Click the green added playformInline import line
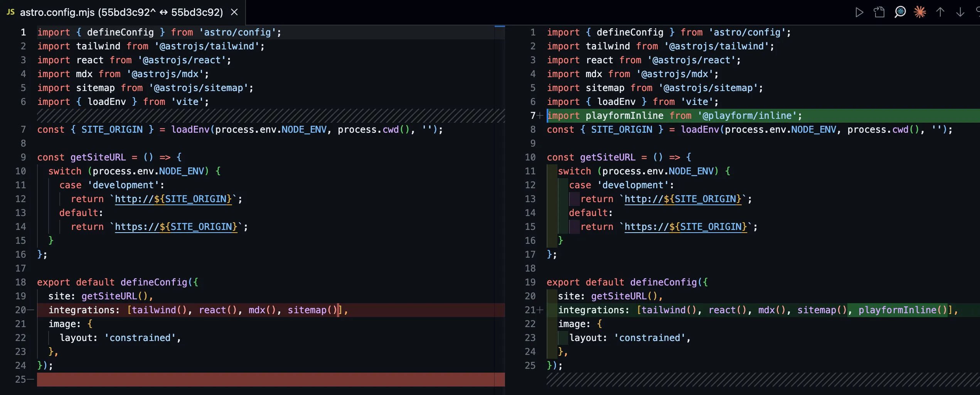980x395 pixels. 674,116
